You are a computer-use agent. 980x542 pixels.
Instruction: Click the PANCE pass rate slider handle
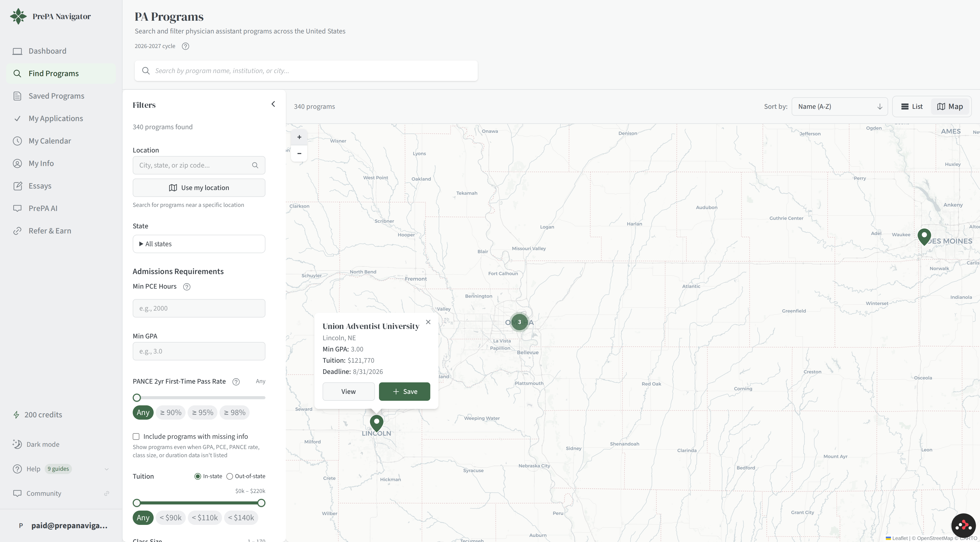pos(137,398)
